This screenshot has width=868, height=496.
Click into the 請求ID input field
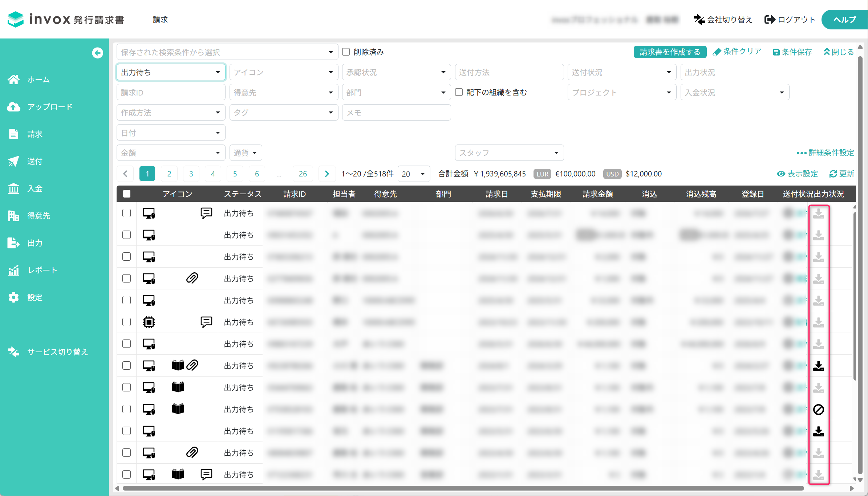(171, 93)
